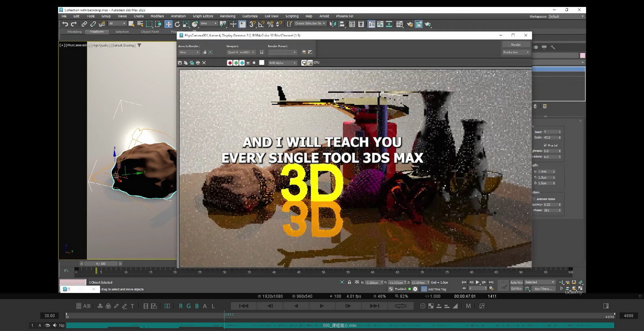Click the Lock to Viewport icon
This screenshot has height=331, width=644.
pos(262,52)
